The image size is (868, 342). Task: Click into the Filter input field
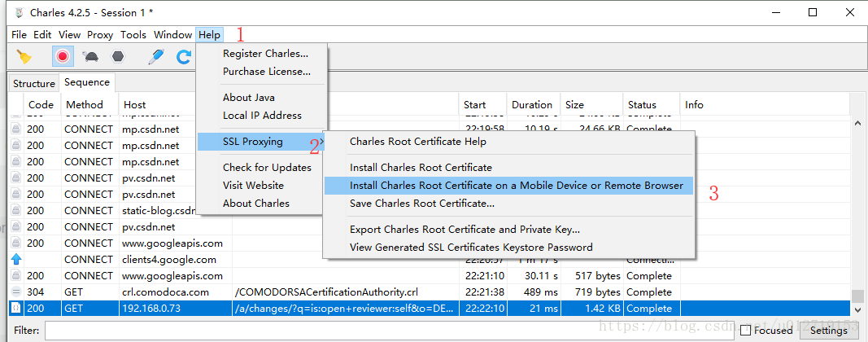click(390, 331)
